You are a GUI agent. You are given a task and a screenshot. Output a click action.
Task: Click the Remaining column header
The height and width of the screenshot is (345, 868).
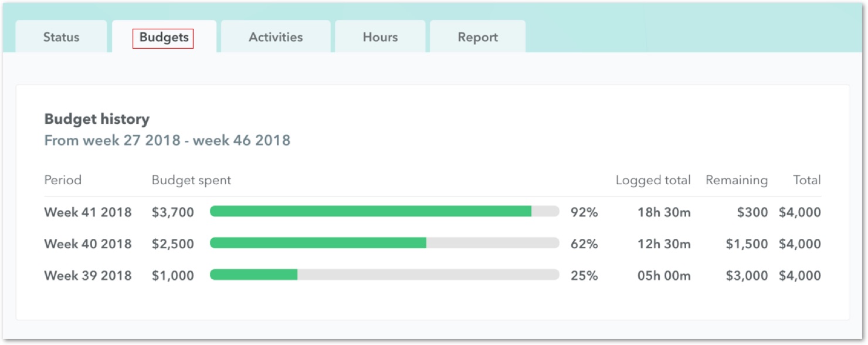tap(737, 180)
